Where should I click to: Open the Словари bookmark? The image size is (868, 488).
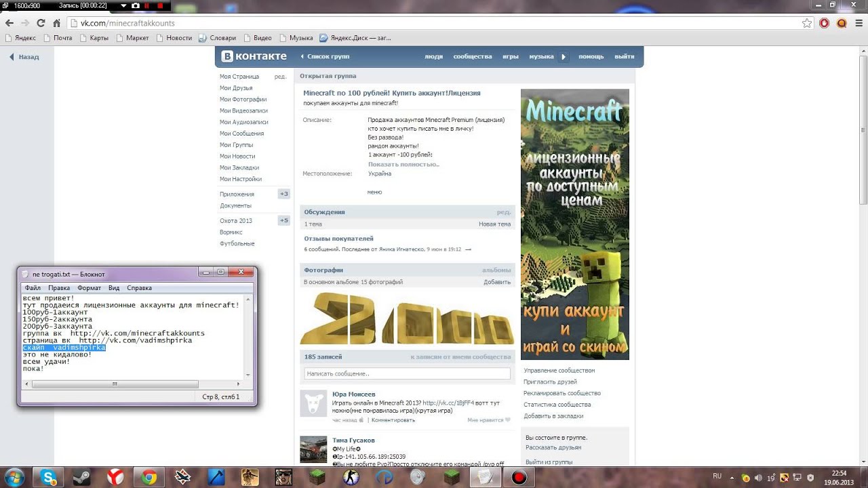[x=217, y=38]
